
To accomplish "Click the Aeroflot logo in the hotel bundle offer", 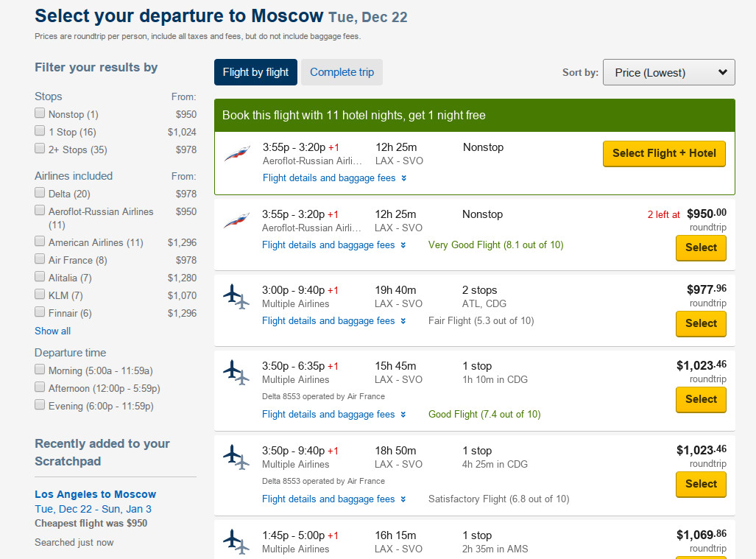I will (x=237, y=154).
